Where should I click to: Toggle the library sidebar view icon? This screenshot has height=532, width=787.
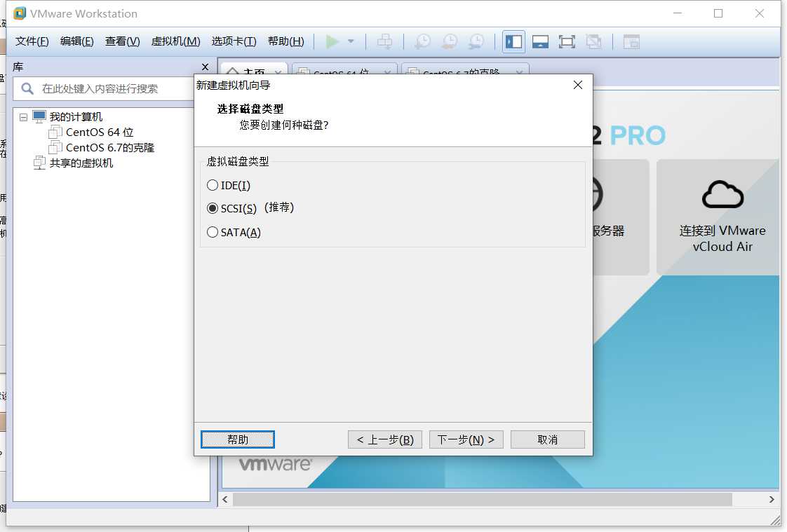point(513,41)
